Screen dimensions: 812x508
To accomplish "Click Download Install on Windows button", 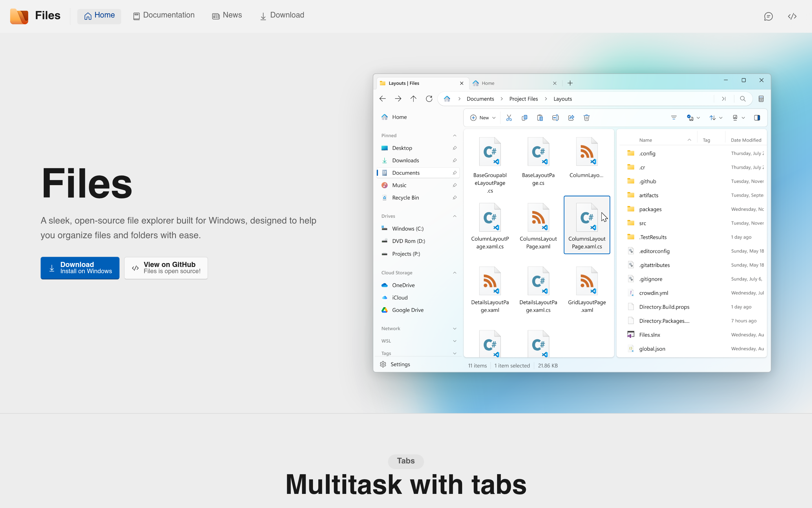I will 80,268.
